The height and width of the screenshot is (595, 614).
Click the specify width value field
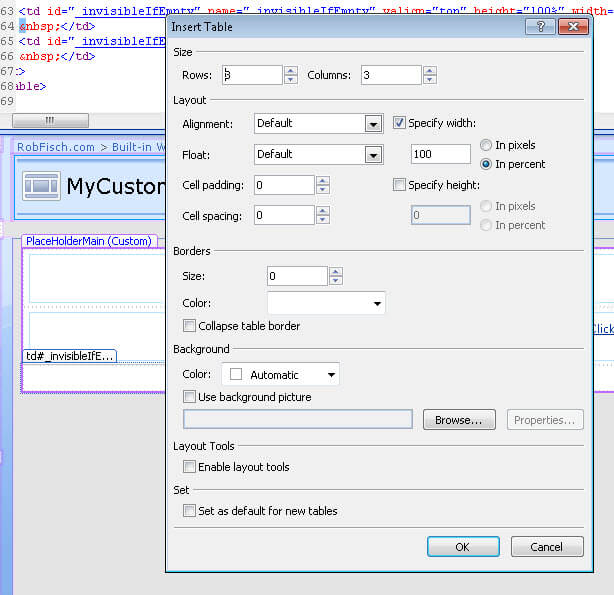[440, 154]
